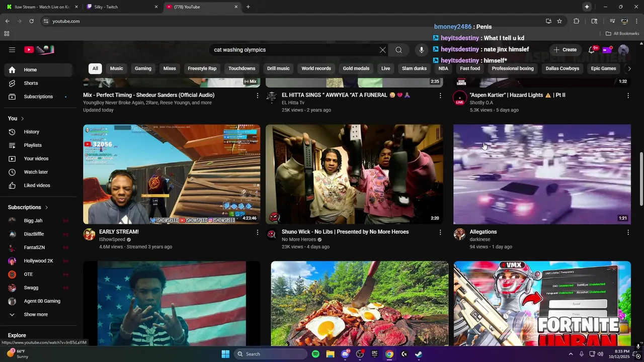Open options menu for EARLY STREAM video

click(257, 232)
